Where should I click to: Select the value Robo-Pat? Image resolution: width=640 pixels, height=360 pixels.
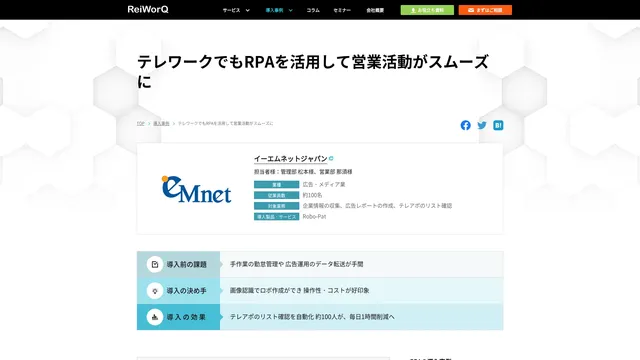(x=314, y=216)
